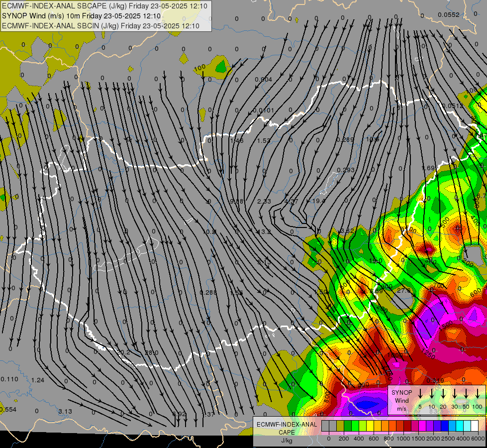The image size is (487, 448).
Task: Pick the white swatch at the legend end
Action: pos(474,426)
